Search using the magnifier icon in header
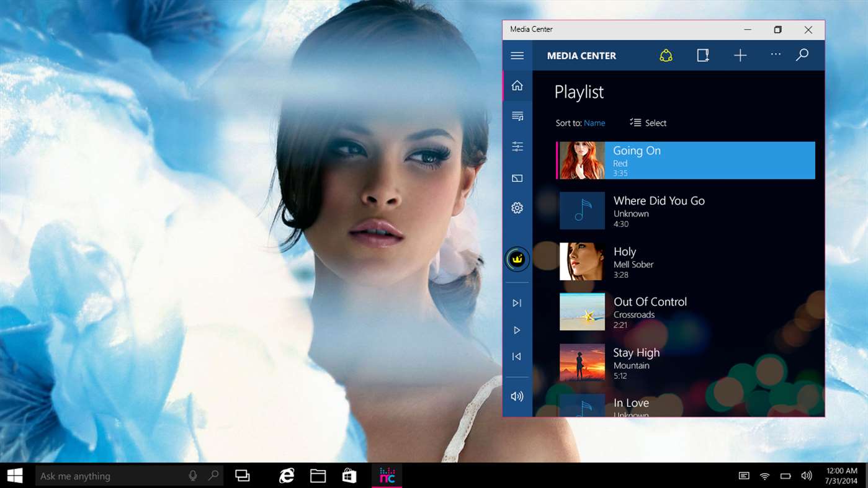Image resolution: width=868 pixels, height=488 pixels. point(802,55)
